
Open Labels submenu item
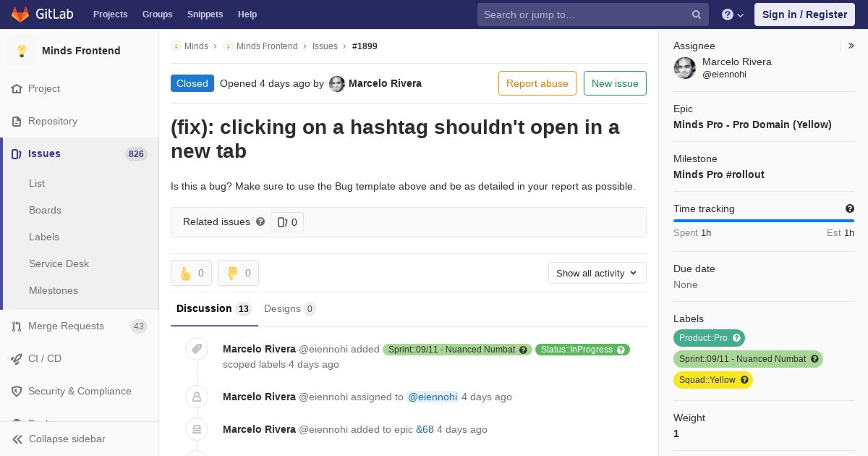44,237
